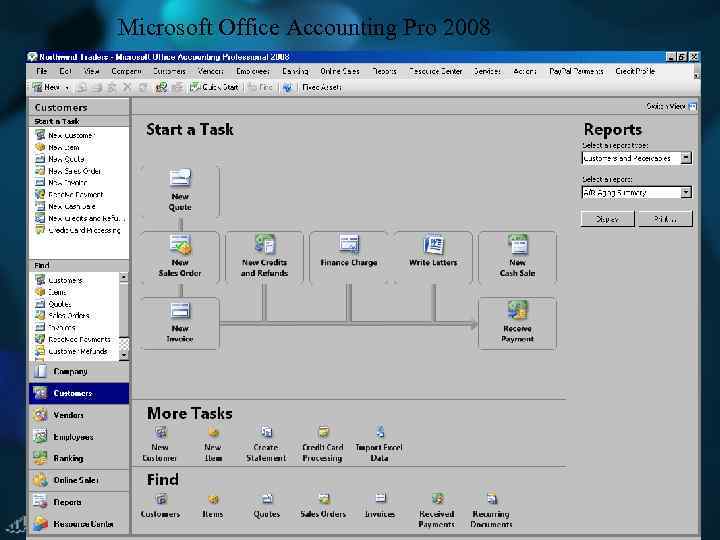Click New Item in sidebar task list
Viewport: 720px width, 540px height.
point(57,147)
